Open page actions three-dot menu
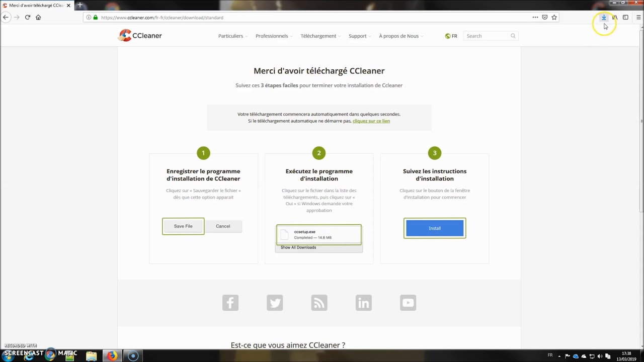The width and height of the screenshot is (644, 362). tap(535, 17)
